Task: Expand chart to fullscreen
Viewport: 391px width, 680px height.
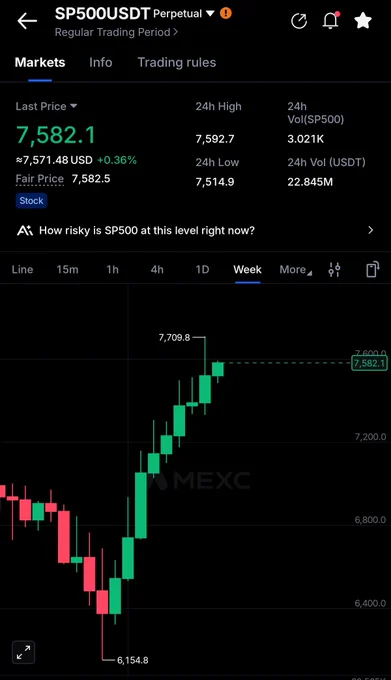Action: pyautogui.click(x=23, y=652)
